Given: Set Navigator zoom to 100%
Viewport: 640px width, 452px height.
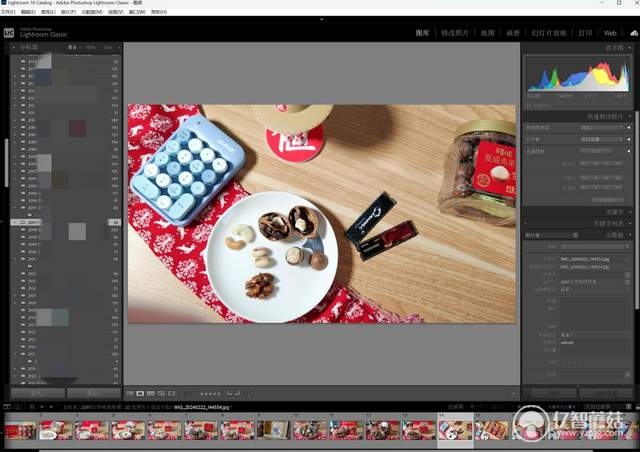Looking at the screenshot, I should (x=91, y=47).
